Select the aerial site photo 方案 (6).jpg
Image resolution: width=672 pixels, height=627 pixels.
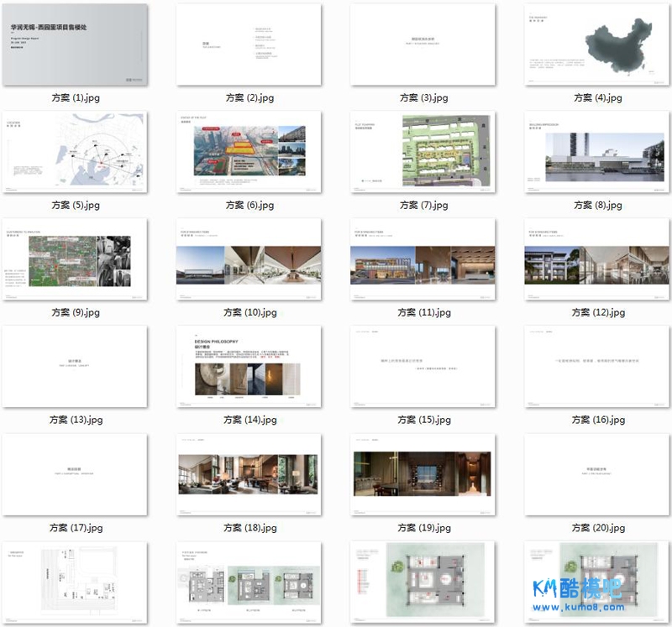point(249,152)
